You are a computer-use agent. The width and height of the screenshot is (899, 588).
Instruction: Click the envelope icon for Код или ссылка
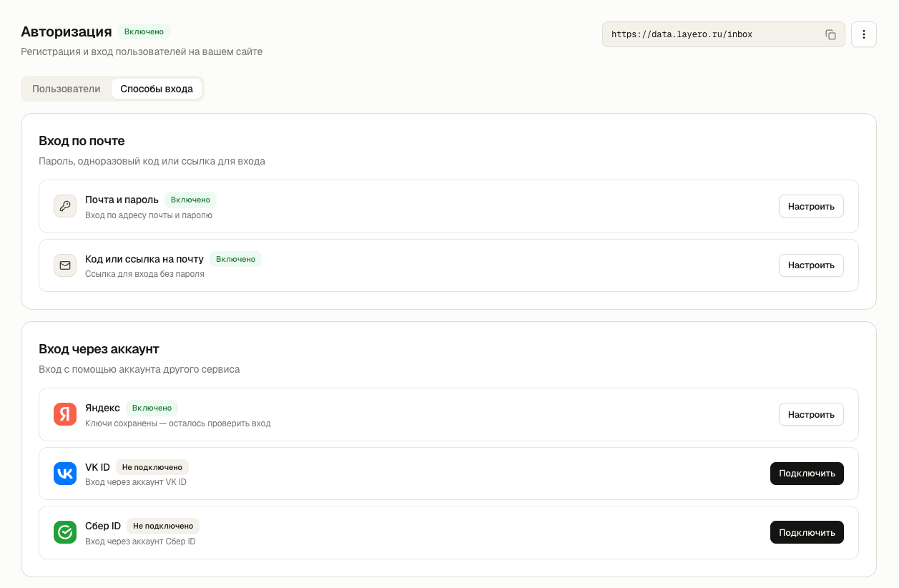[x=65, y=265]
